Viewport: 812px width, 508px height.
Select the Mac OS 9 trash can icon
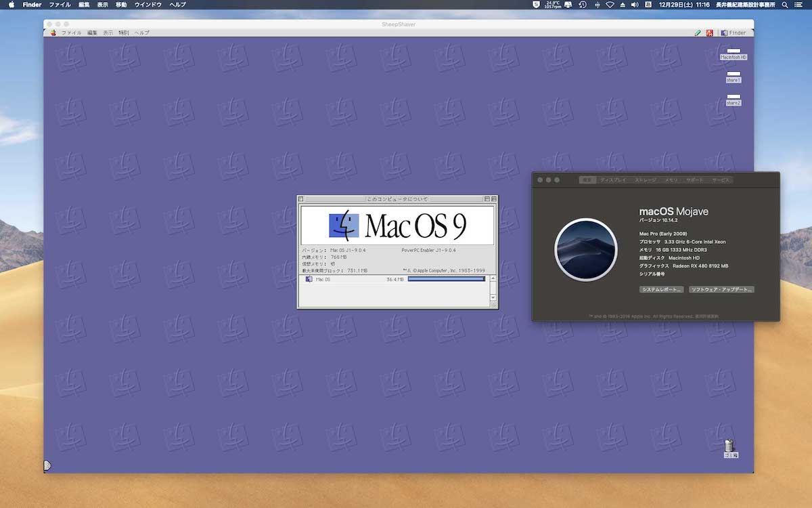(x=729, y=448)
